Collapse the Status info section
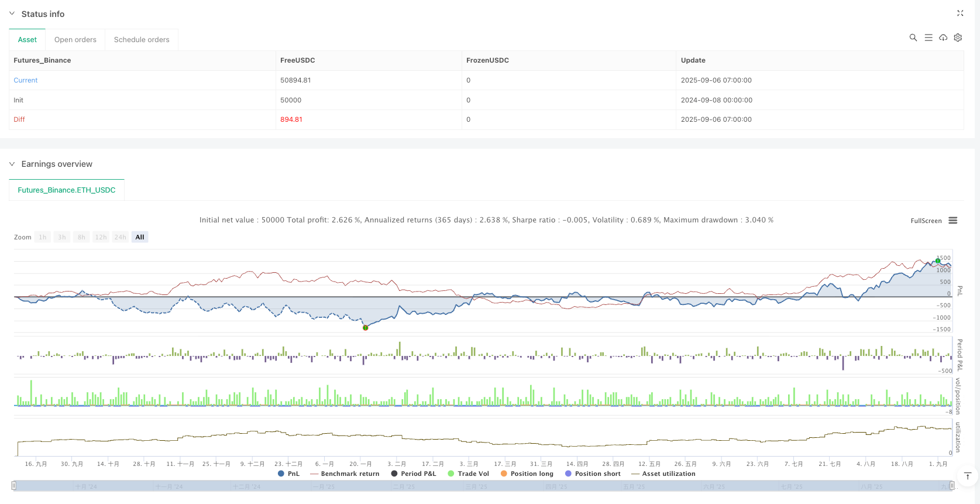980x504 pixels. coord(12,13)
